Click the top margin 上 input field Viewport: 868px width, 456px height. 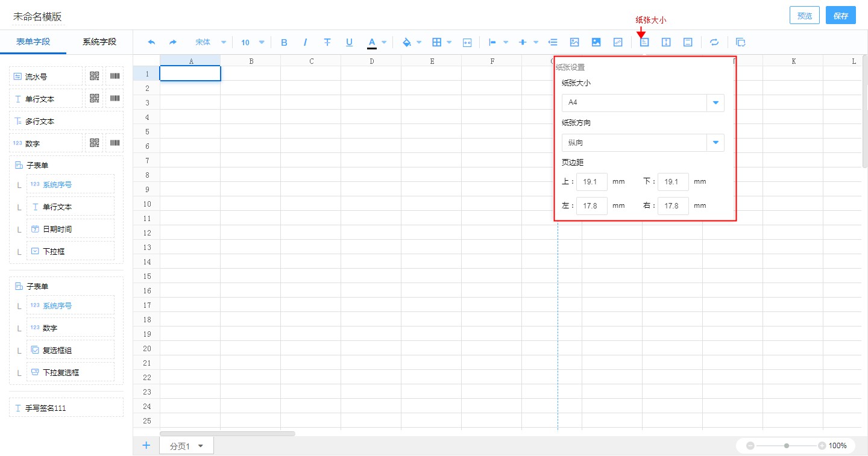tap(591, 181)
